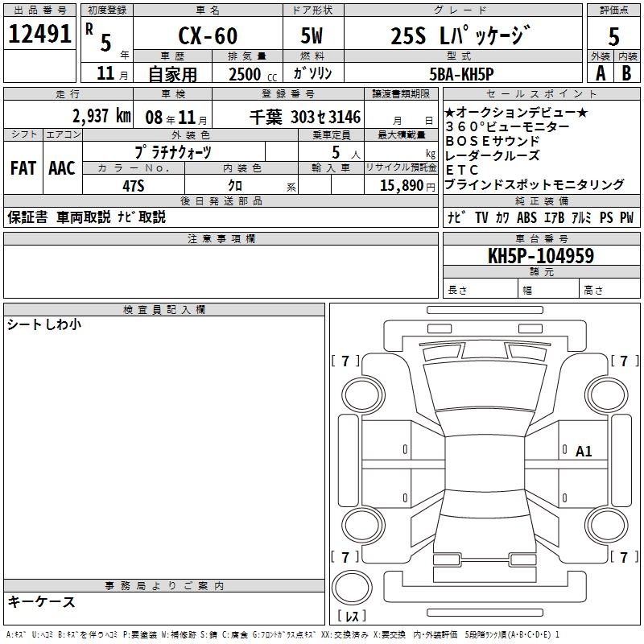Select exterior grade A cell
Screen dimensions: 644x644
coord(600,72)
